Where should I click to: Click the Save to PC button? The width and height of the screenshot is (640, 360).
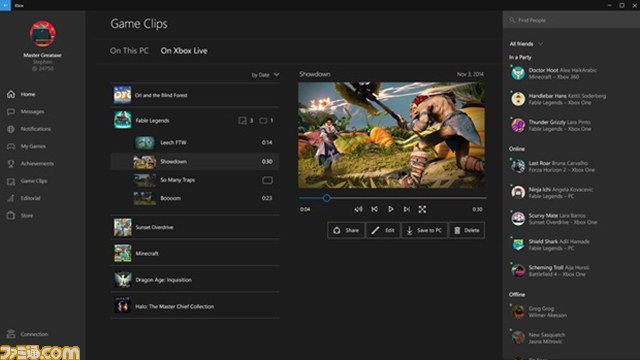click(424, 230)
